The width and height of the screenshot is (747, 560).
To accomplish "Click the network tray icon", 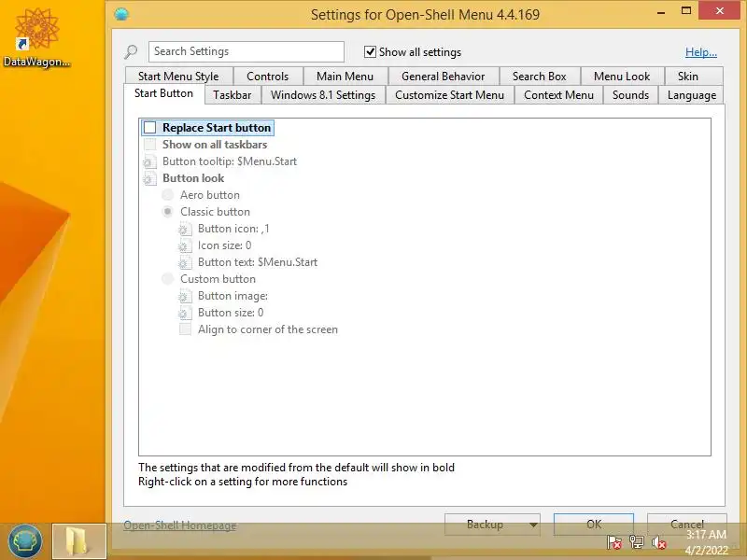I will pyautogui.click(x=637, y=542).
